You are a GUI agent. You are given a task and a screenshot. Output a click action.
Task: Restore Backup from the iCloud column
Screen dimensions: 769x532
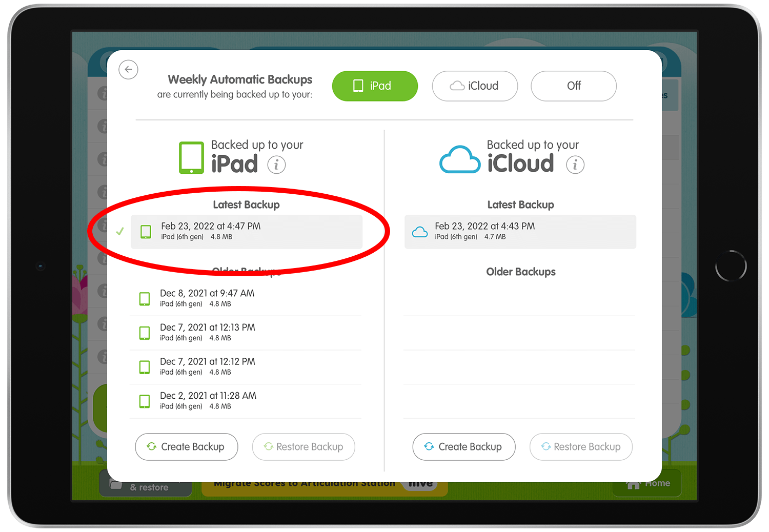[x=581, y=447]
